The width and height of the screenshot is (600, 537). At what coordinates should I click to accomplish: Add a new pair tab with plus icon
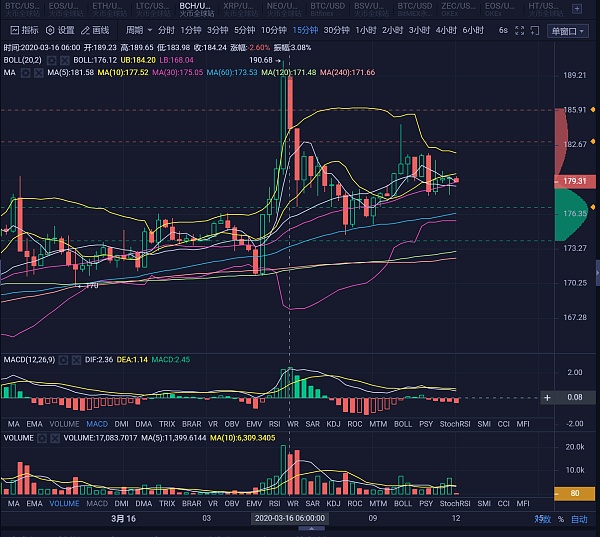(x=577, y=8)
